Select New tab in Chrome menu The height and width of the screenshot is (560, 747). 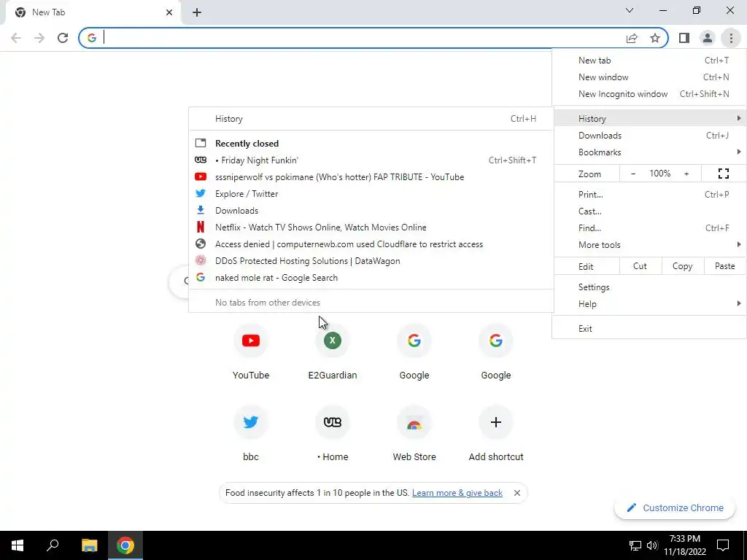(649, 61)
